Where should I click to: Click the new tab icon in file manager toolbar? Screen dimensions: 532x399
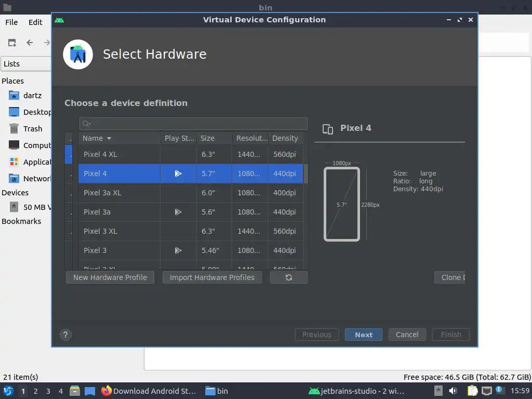[x=12, y=43]
